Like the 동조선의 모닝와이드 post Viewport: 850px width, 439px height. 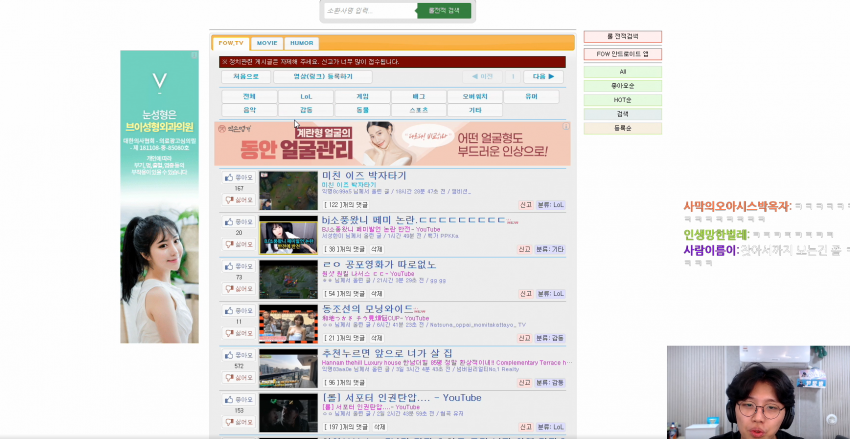pos(239,311)
